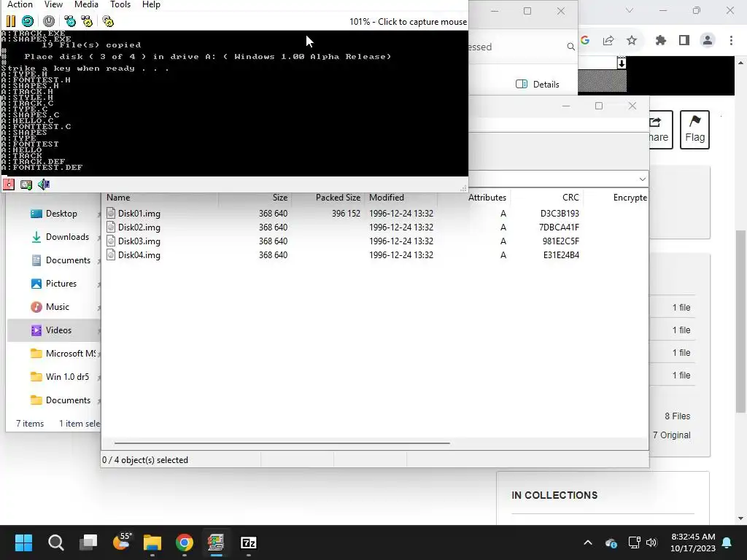The height and width of the screenshot is (560, 747).
Task: Select Disk03.img in the file list
Action: [139, 241]
